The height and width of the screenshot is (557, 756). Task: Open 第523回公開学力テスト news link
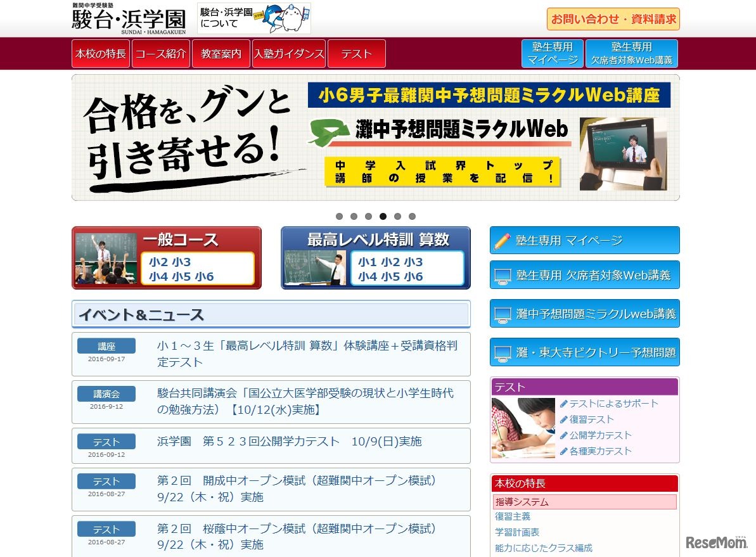point(290,441)
